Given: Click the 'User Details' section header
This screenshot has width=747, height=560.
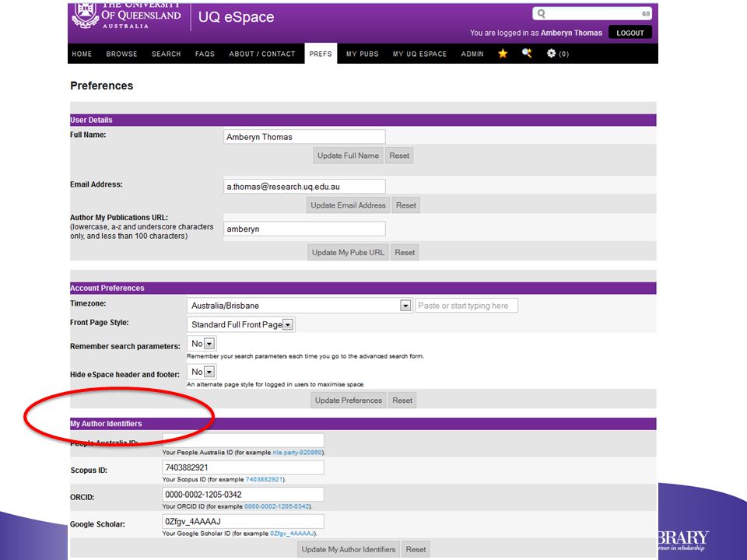Looking at the screenshot, I should 91,120.
